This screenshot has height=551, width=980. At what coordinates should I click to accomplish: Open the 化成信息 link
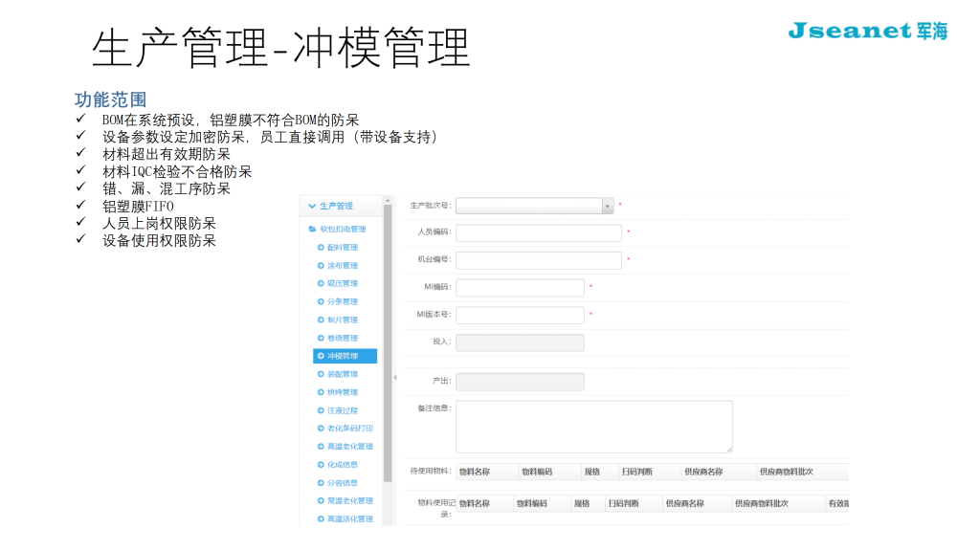pyautogui.click(x=343, y=465)
